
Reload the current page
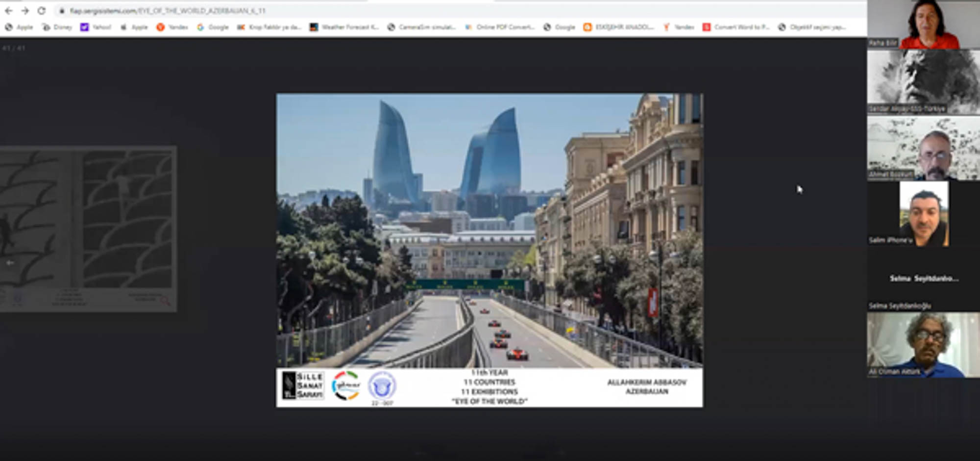pos(42,10)
